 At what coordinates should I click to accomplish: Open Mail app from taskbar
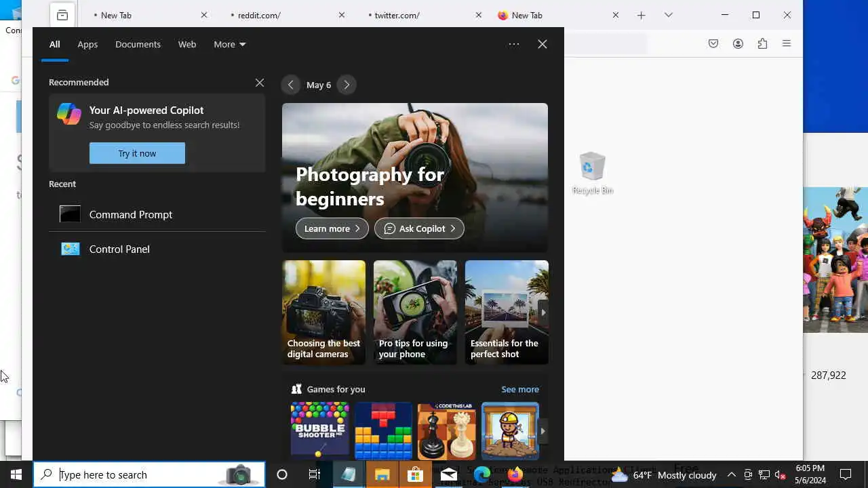(448, 474)
